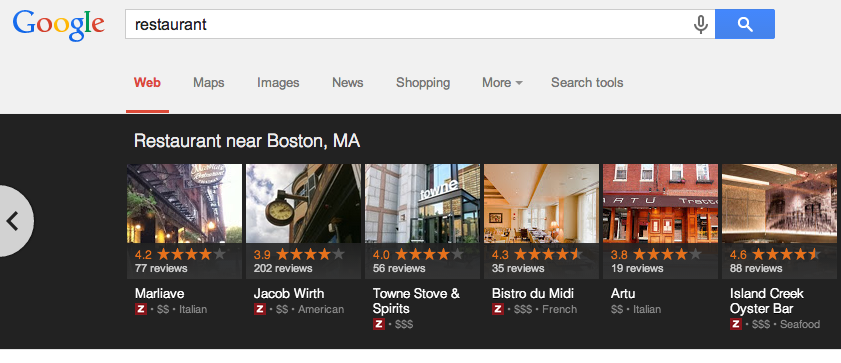Go to previous carousel results arrow
This screenshot has height=363, width=841.
(x=13, y=221)
